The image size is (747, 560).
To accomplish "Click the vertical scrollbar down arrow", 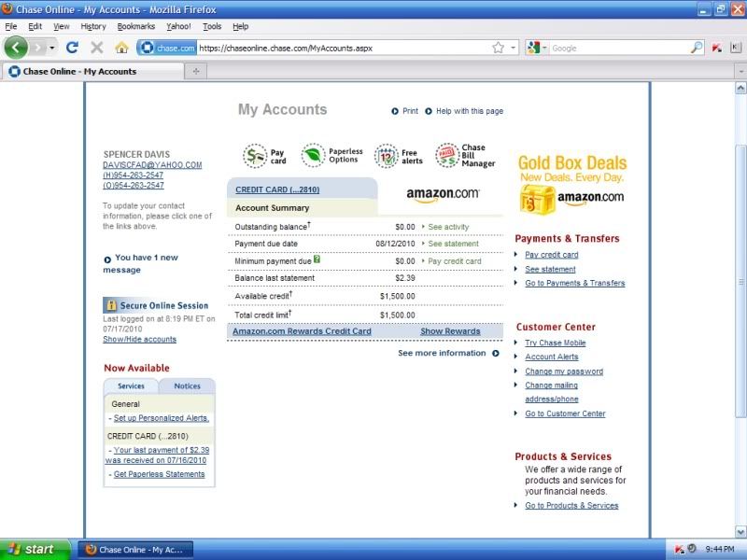I will pyautogui.click(x=740, y=531).
